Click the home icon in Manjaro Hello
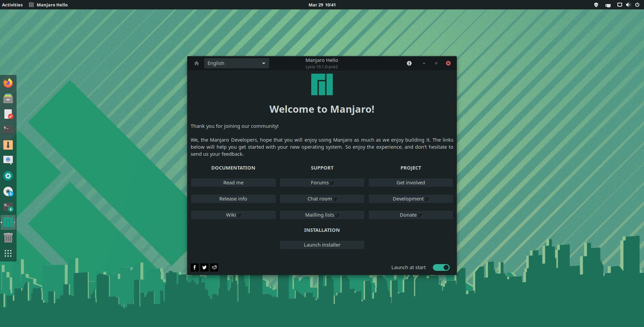 point(196,63)
